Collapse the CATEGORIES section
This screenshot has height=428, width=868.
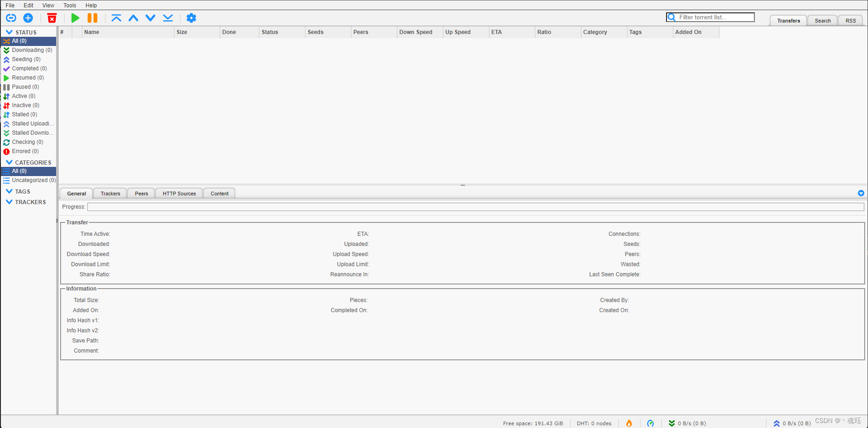(x=9, y=162)
